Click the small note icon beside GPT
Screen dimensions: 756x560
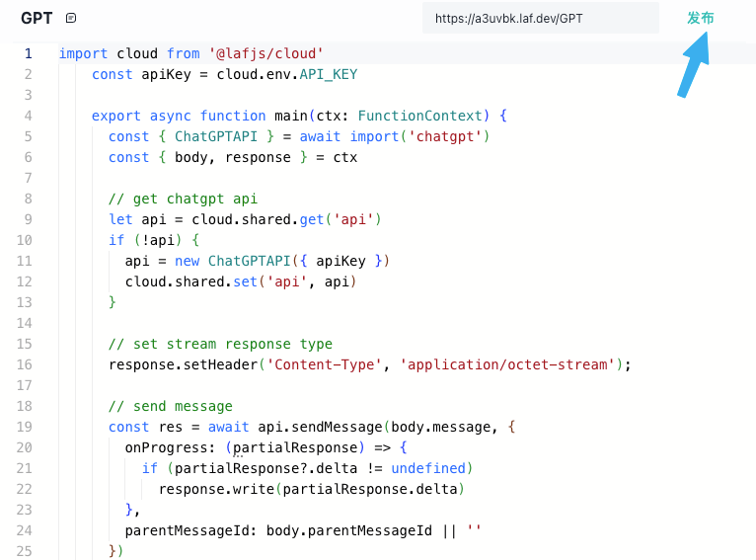pos(70,19)
